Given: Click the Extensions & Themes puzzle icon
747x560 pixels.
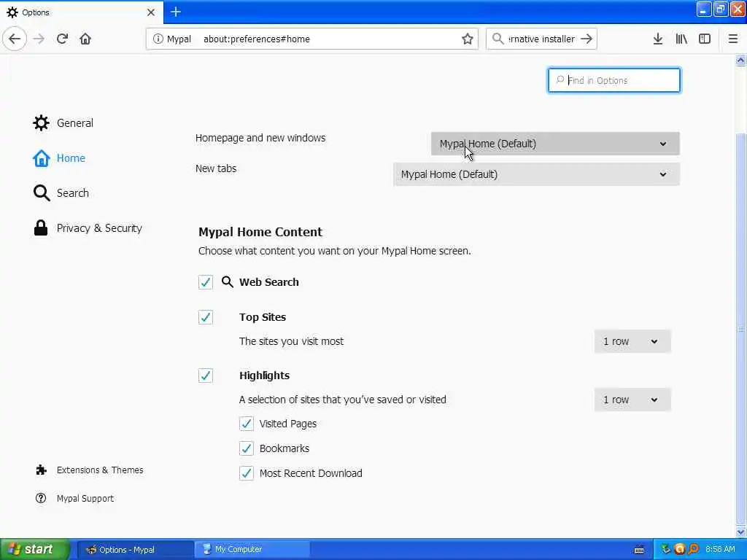Looking at the screenshot, I should [41, 470].
